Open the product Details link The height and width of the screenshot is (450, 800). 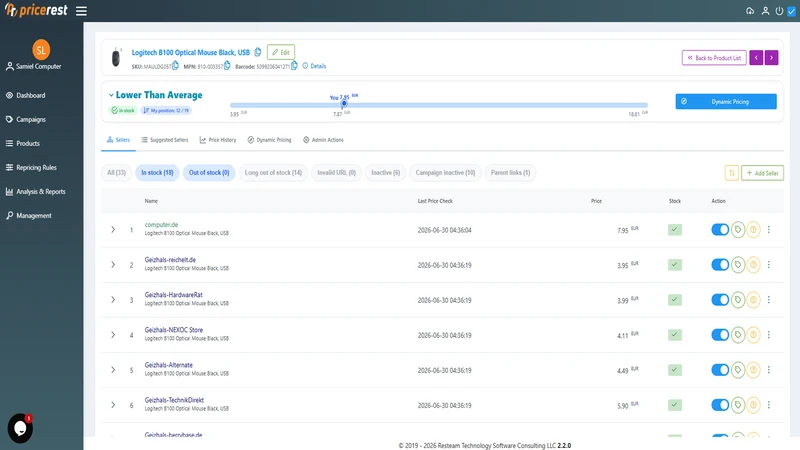point(314,66)
